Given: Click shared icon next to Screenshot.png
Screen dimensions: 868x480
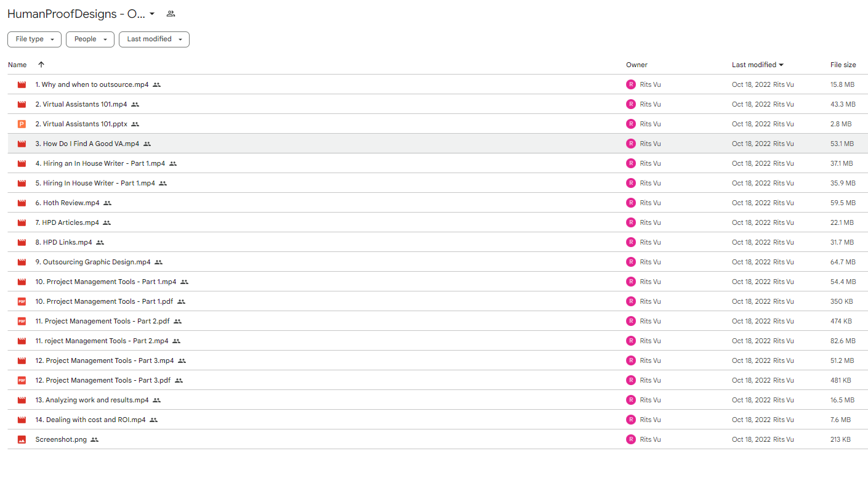Looking at the screenshot, I should pyautogui.click(x=94, y=440).
